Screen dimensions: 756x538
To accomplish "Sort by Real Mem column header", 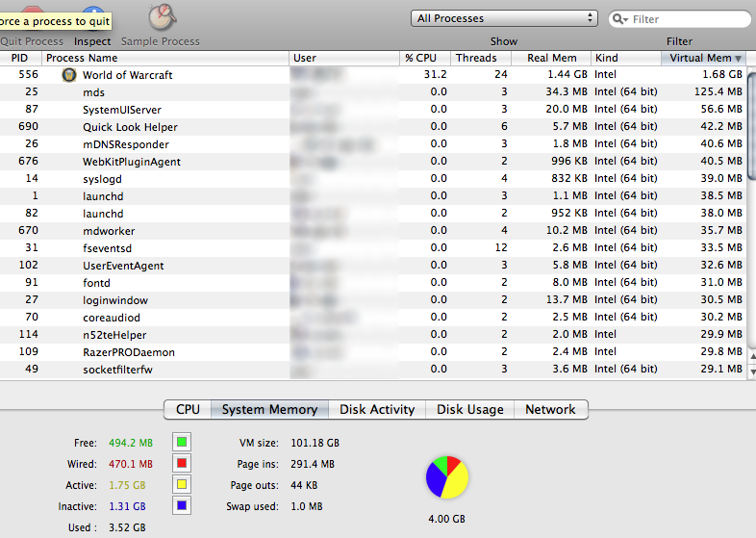I will click(551, 58).
